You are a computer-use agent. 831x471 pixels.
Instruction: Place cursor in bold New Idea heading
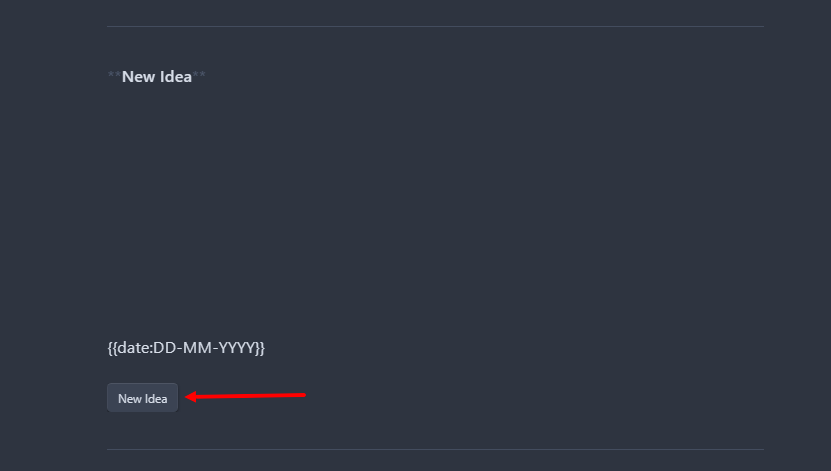tap(157, 77)
